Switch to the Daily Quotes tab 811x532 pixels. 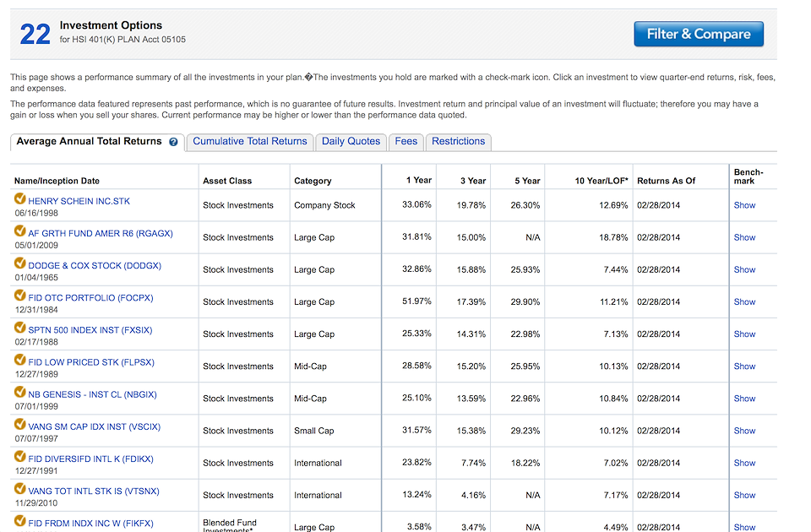pos(351,142)
